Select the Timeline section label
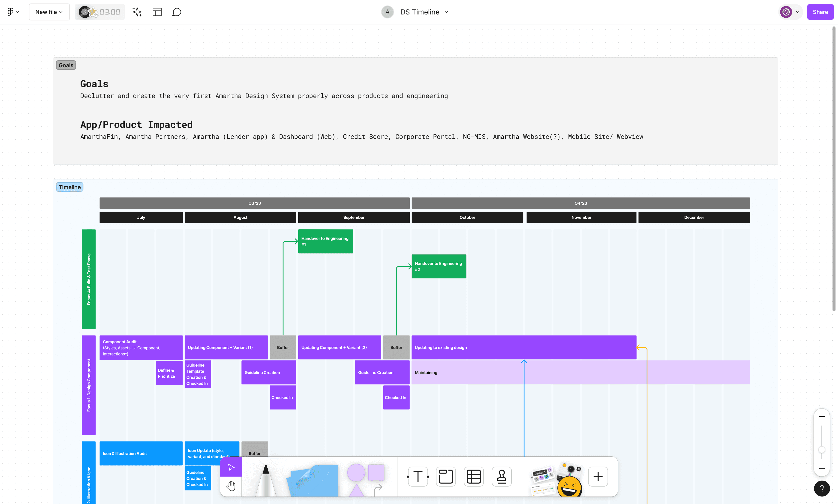838x504 pixels. click(69, 187)
